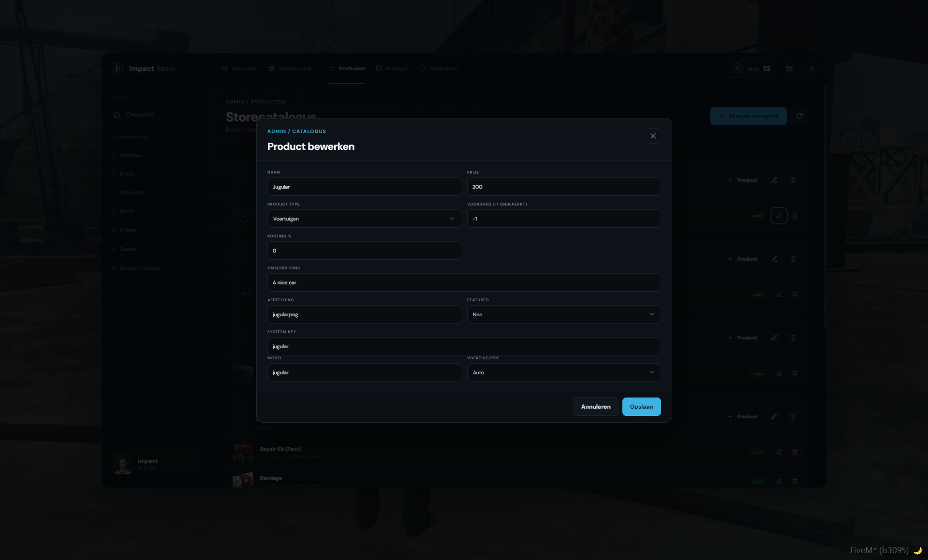
Task: Click the Prijs field showing 200
Action: [x=564, y=187]
